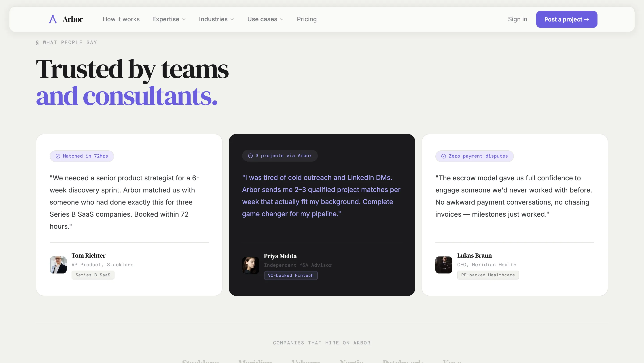Image resolution: width=644 pixels, height=363 pixels.
Task: Click Lukas Braun's profile photo
Action: [443, 265]
